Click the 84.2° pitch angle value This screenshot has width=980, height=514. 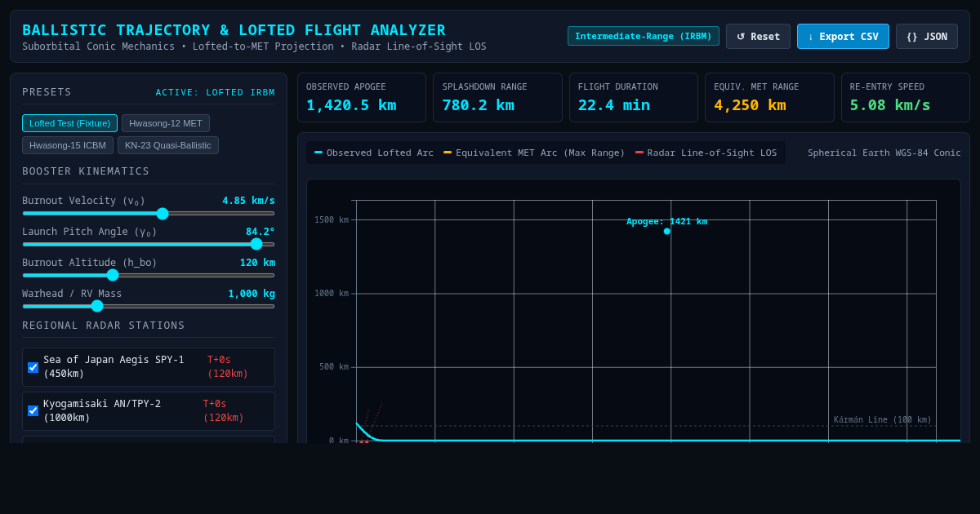click(x=261, y=232)
